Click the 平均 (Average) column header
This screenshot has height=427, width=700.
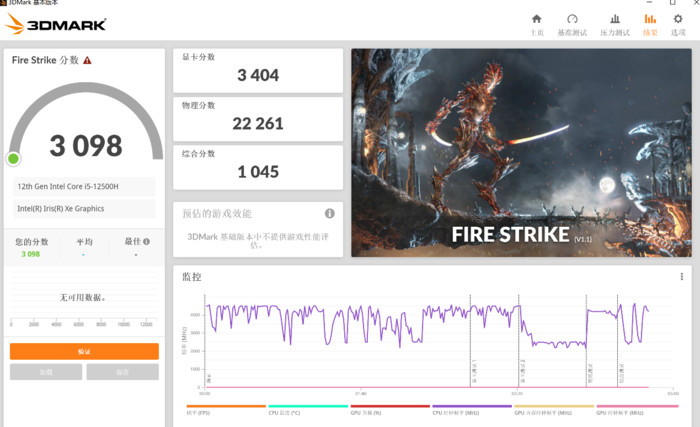pos(84,242)
